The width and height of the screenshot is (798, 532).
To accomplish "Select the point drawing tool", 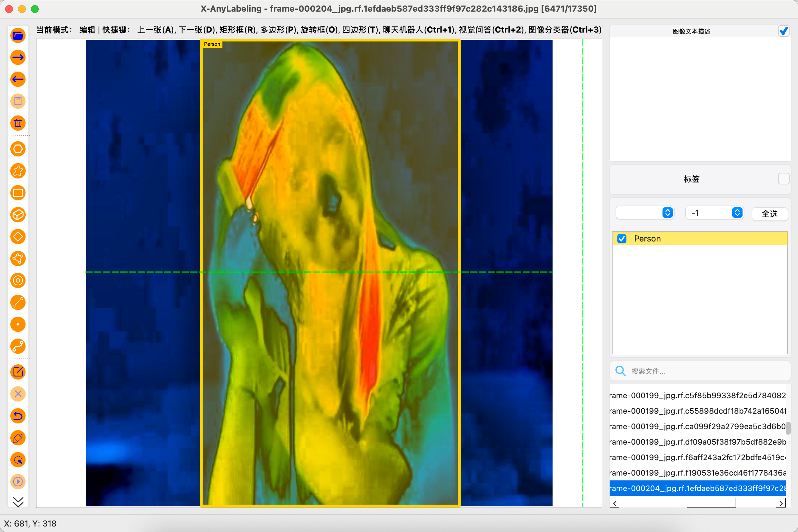I will click(x=18, y=324).
